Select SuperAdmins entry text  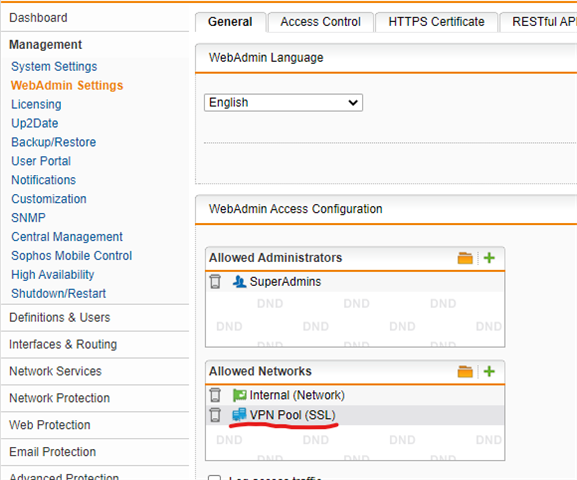pos(286,282)
